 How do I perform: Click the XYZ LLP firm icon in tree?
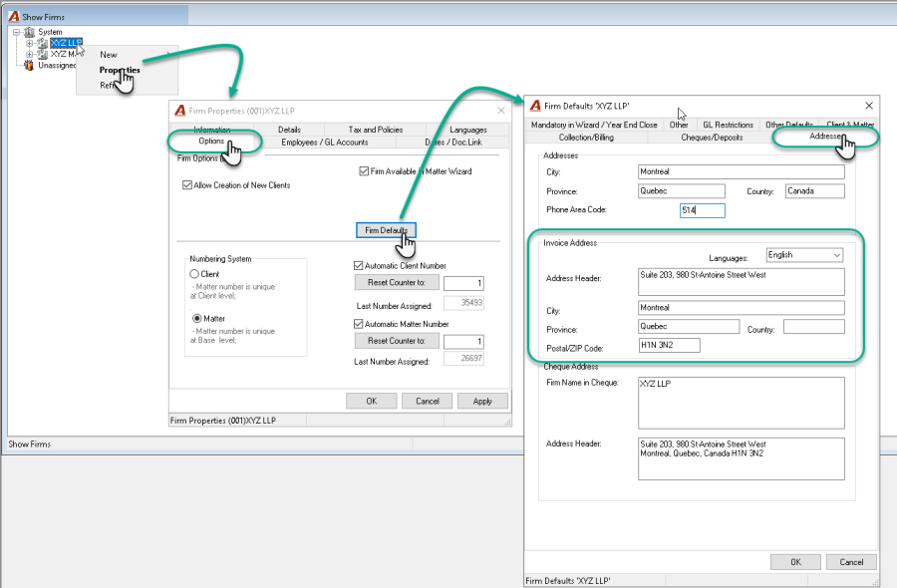coord(42,43)
